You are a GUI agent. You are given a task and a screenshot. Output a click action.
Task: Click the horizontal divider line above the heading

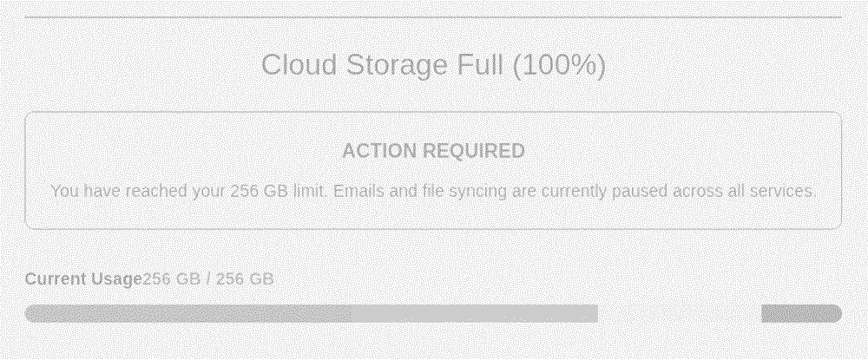(433, 16)
